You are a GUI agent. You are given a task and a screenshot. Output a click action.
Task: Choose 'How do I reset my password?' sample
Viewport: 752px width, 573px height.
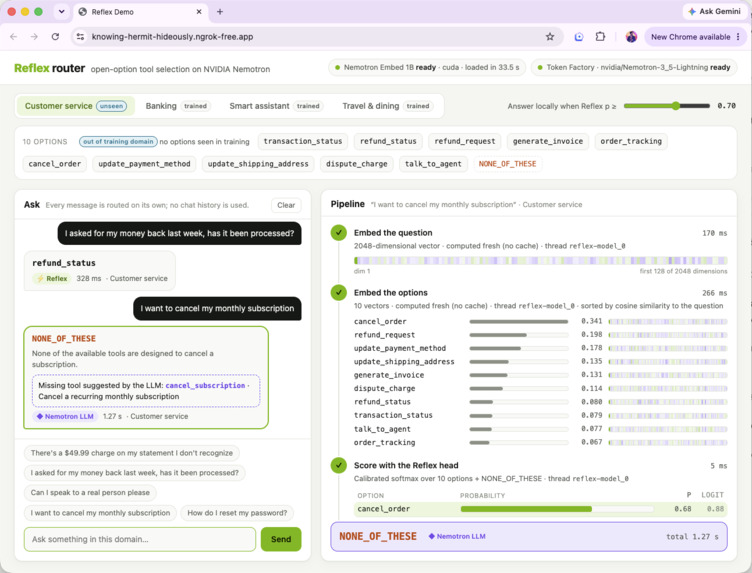pos(237,513)
